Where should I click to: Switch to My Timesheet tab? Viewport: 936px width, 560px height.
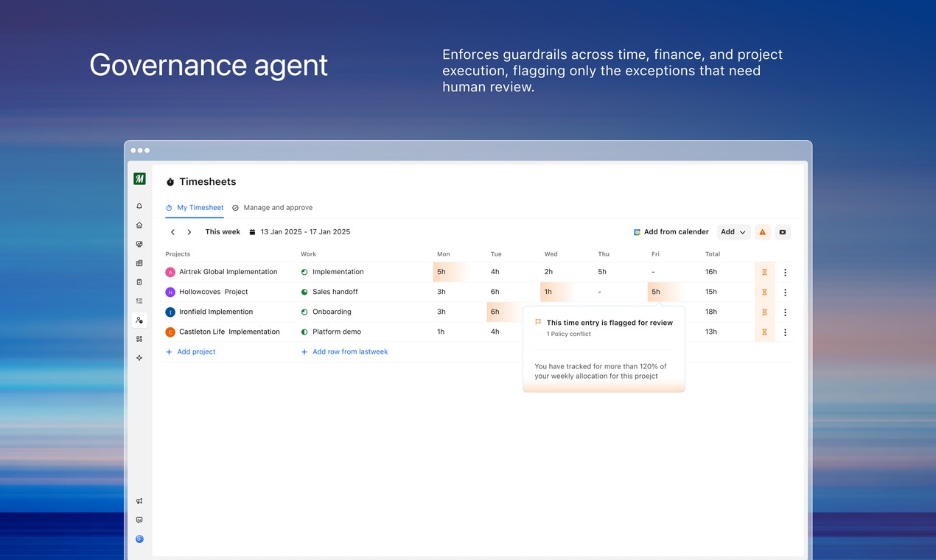[195, 208]
